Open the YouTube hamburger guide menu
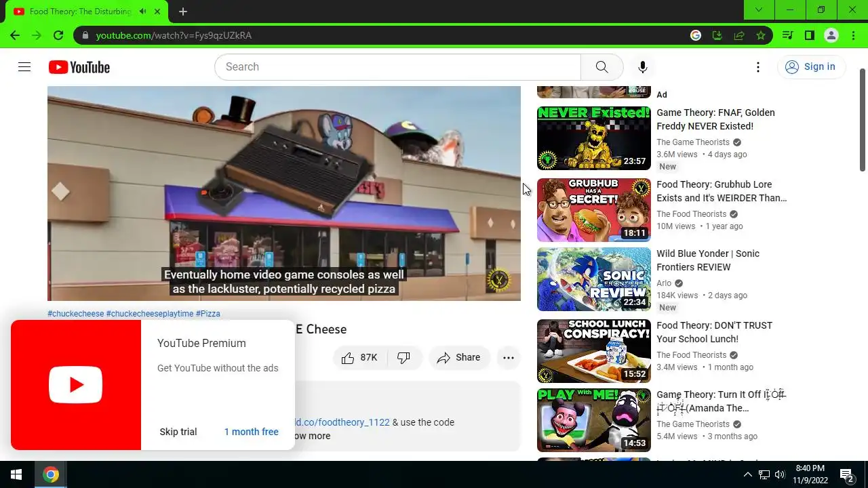The height and width of the screenshot is (488, 868). click(x=24, y=66)
